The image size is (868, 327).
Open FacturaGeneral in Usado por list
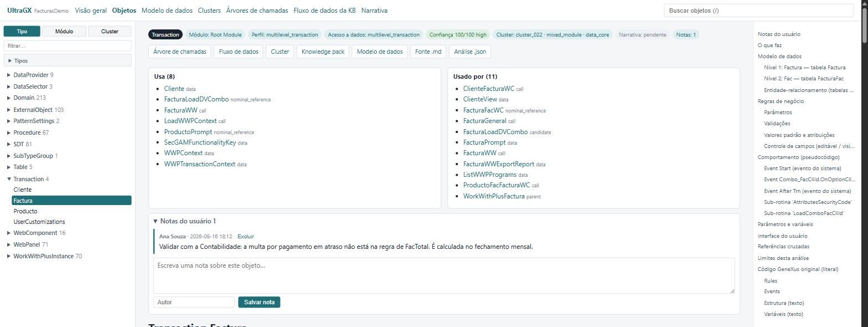[485, 121]
